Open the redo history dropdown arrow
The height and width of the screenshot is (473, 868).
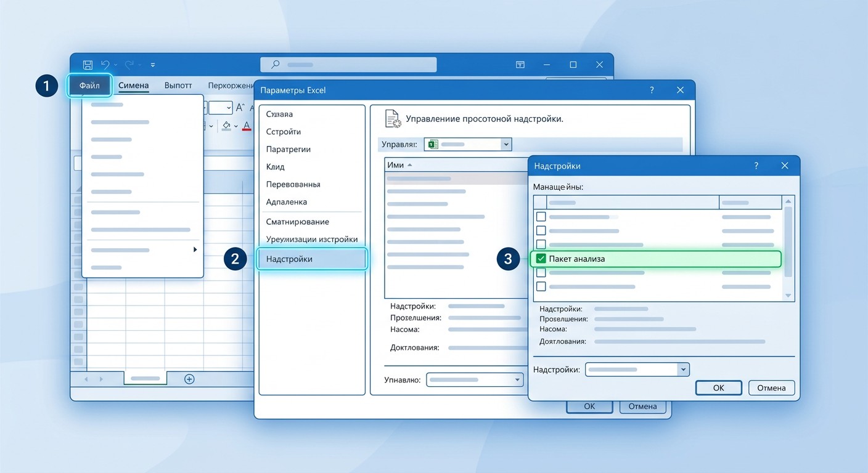click(139, 65)
